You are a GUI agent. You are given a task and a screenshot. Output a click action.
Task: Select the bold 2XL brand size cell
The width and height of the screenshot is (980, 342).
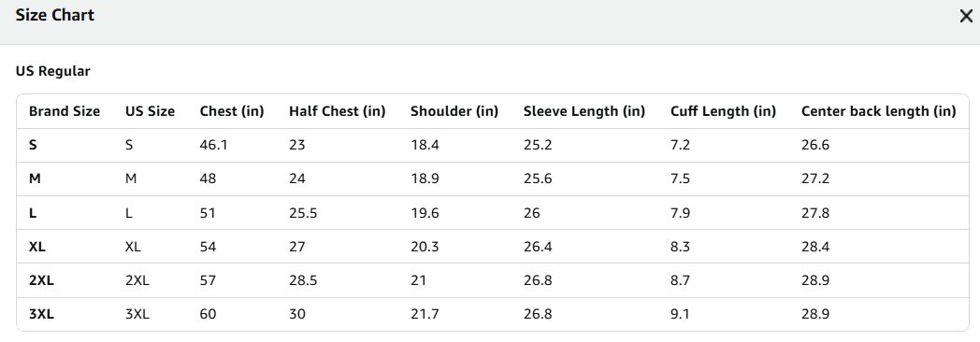pos(41,280)
